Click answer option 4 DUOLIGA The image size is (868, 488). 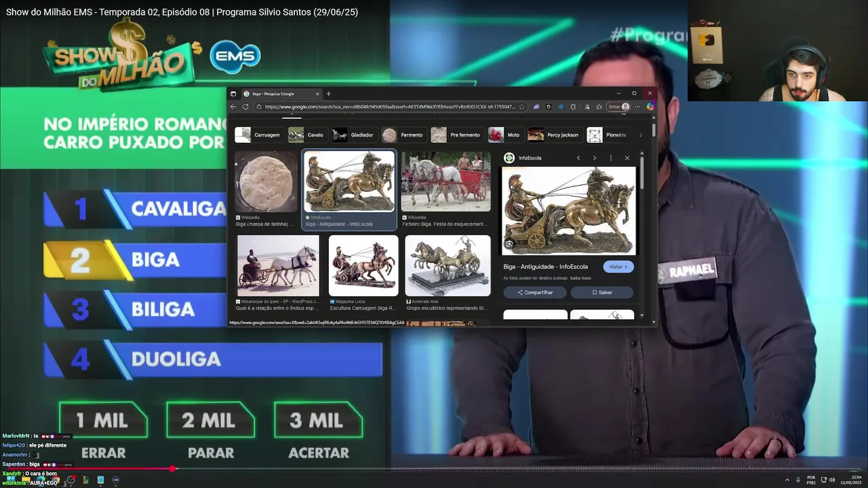click(x=213, y=359)
